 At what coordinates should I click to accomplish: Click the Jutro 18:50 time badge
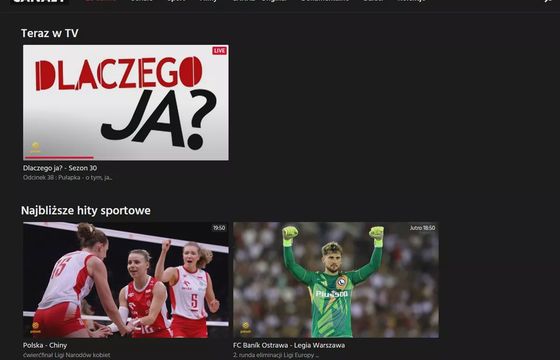point(422,228)
